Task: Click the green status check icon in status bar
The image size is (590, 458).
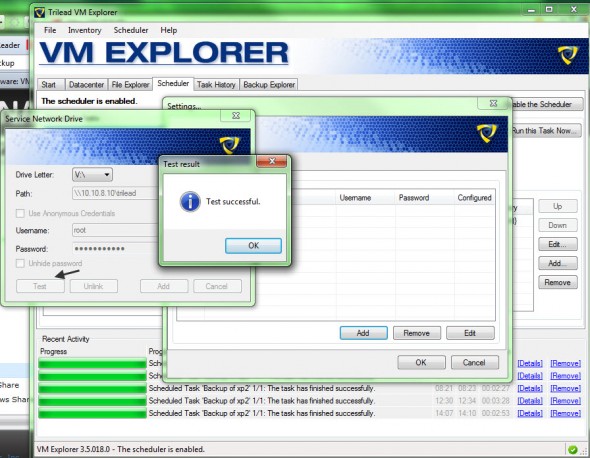Action: (x=573, y=449)
